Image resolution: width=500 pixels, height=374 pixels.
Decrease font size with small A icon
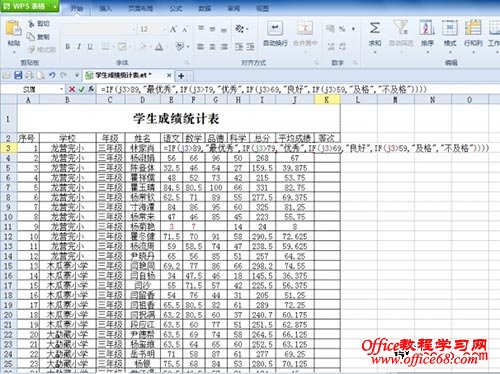pyautogui.click(x=185, y=29)
